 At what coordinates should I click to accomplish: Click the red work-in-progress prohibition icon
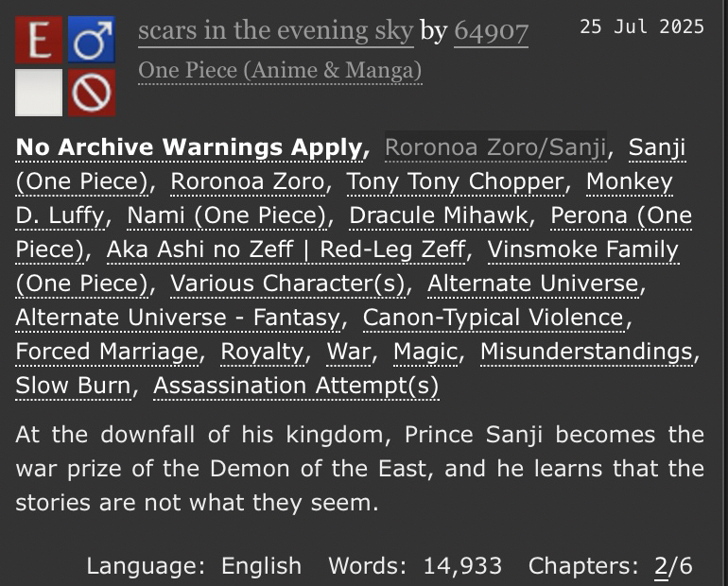click(x=92, y=93)
